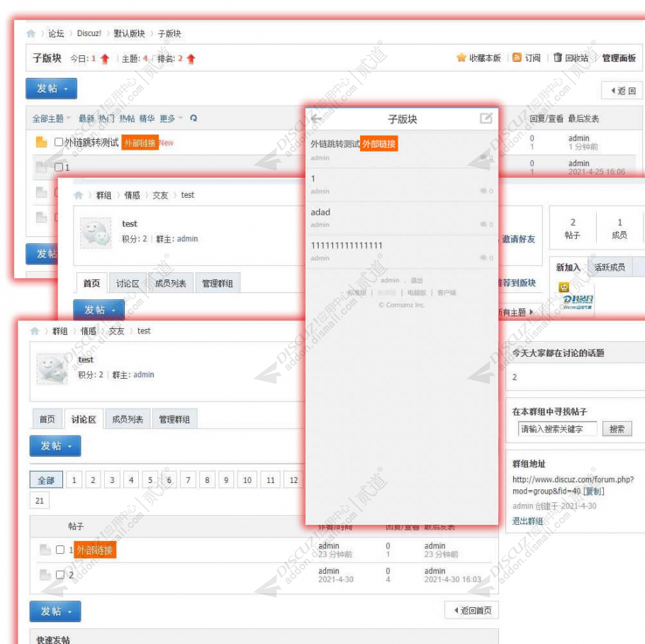Image resolution: width=645 pixels, height=644 pixels.
Task: Open the 发帖 dropdown above the pagination row
Action: click(55, 446)
